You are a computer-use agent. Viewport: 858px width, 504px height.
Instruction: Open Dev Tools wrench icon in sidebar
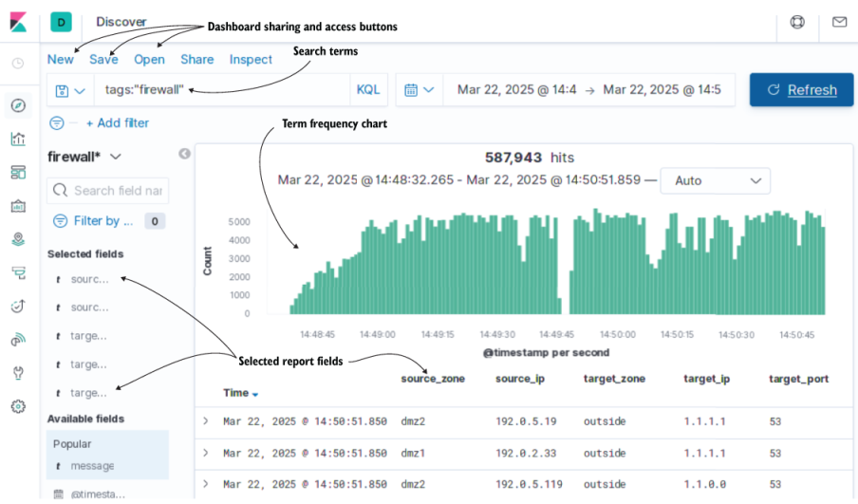click(x=18, y=373)
